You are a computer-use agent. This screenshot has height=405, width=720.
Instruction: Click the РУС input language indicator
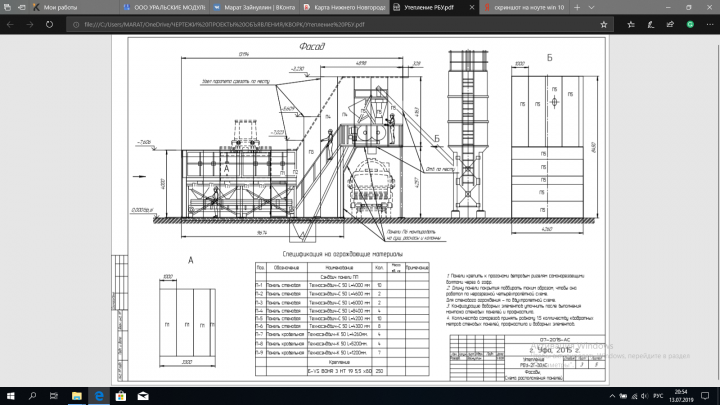658,396
